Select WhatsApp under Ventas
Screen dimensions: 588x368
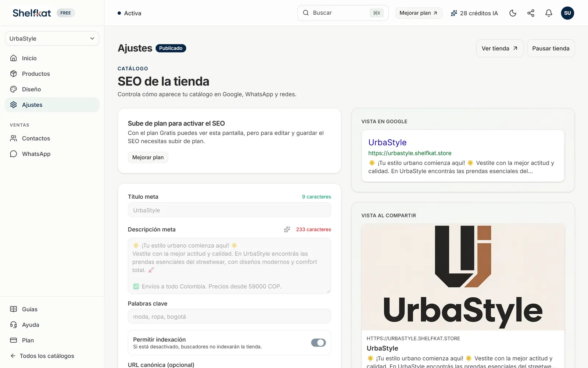[52, 154]
